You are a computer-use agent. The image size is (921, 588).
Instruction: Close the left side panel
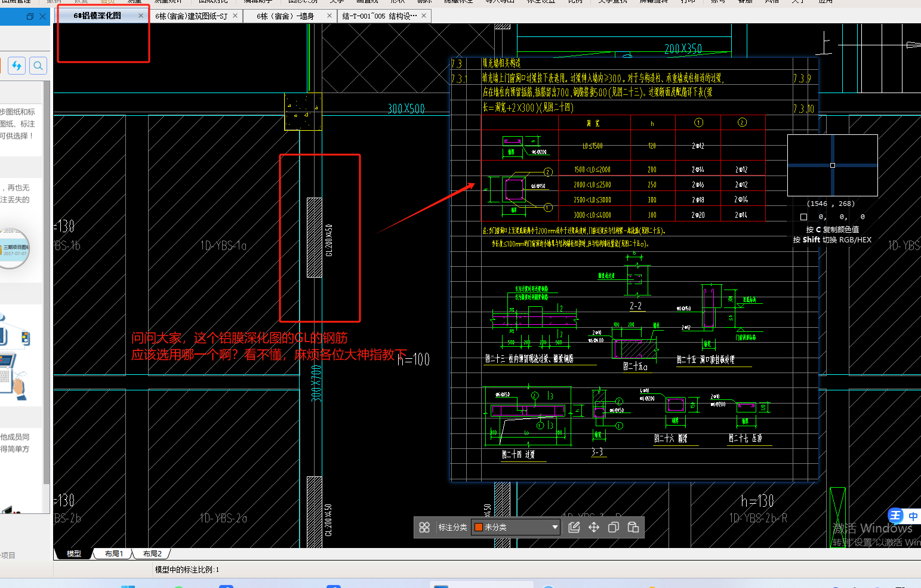pyautogui.click(x=42, y=17)
